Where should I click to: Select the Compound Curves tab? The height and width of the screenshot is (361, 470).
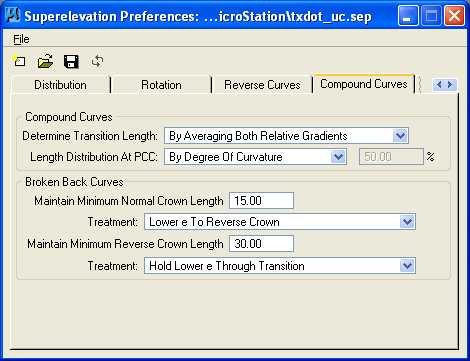(x=364, y=84)
